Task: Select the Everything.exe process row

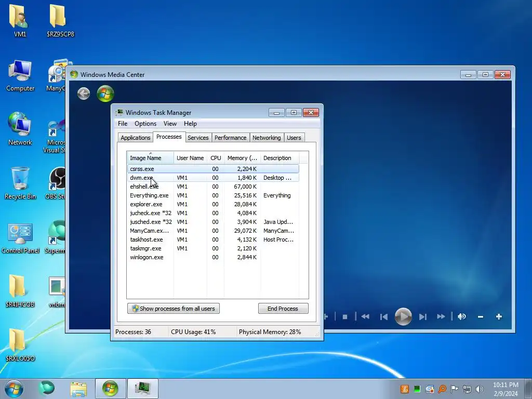Action: point(213,195)
